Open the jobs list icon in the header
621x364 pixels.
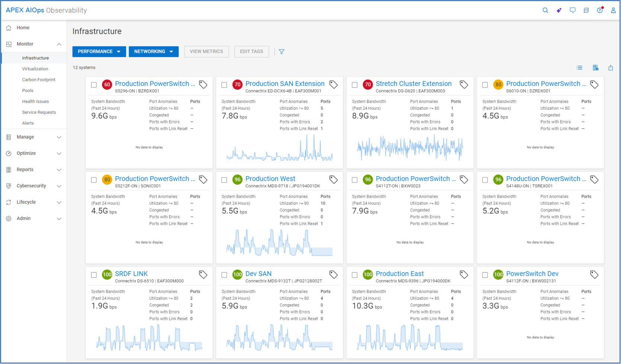click(586, 10)
